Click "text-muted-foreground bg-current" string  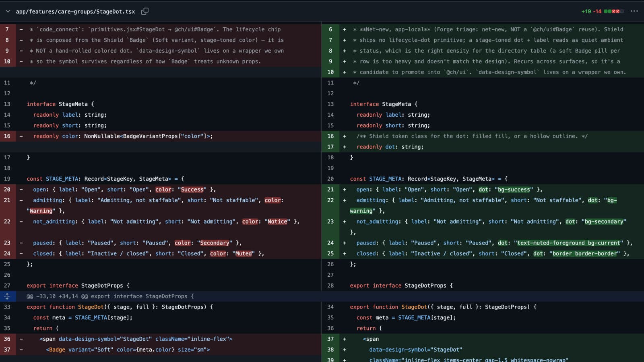pyautogui.click(x=568, y=243)
